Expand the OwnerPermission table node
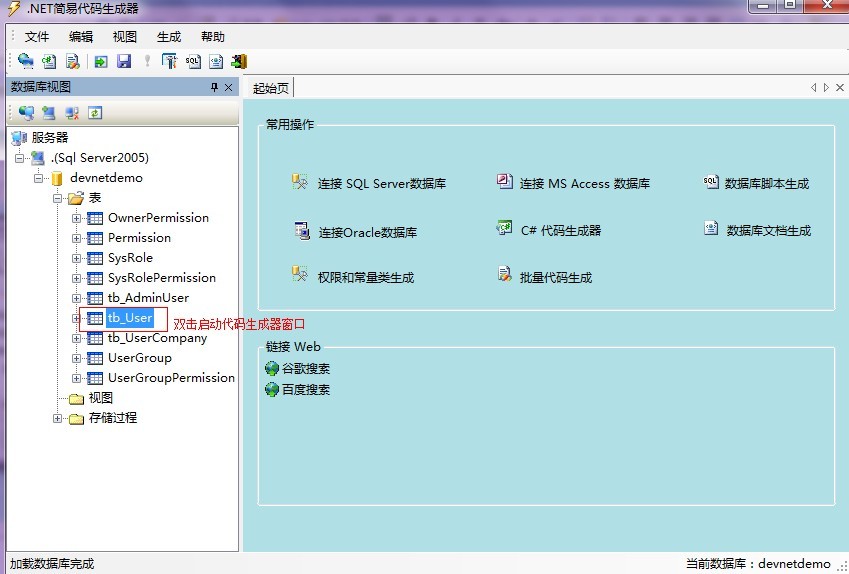The height and width of the screenshot is (574, 849). 77,218
